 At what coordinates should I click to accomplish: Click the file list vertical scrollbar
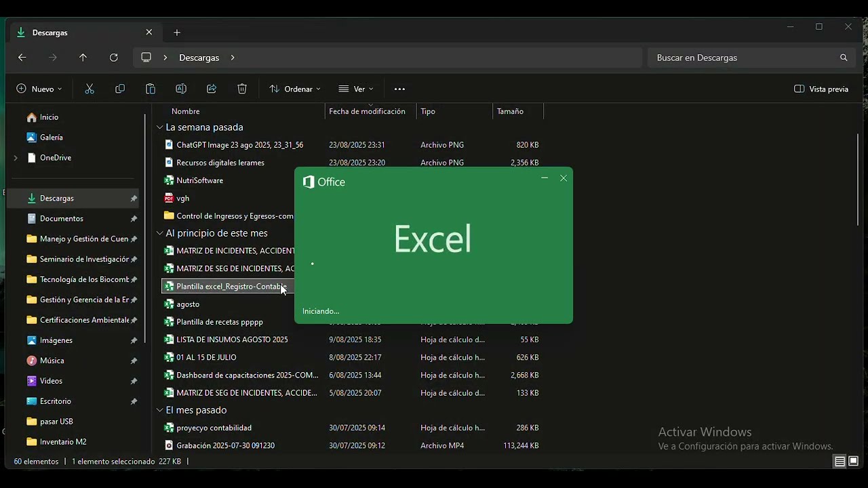(x=858, y=180)
